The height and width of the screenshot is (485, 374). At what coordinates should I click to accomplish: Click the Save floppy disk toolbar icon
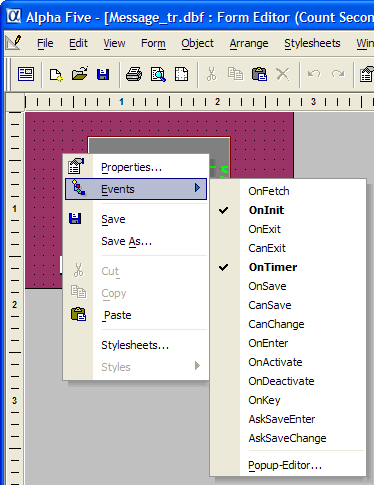tap(103, 74)
